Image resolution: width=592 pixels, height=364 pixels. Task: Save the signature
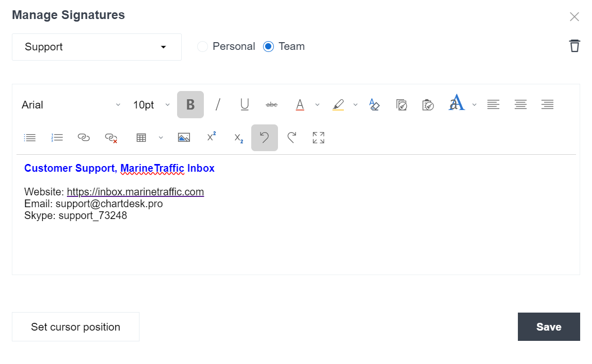click(x=549, y=326)
